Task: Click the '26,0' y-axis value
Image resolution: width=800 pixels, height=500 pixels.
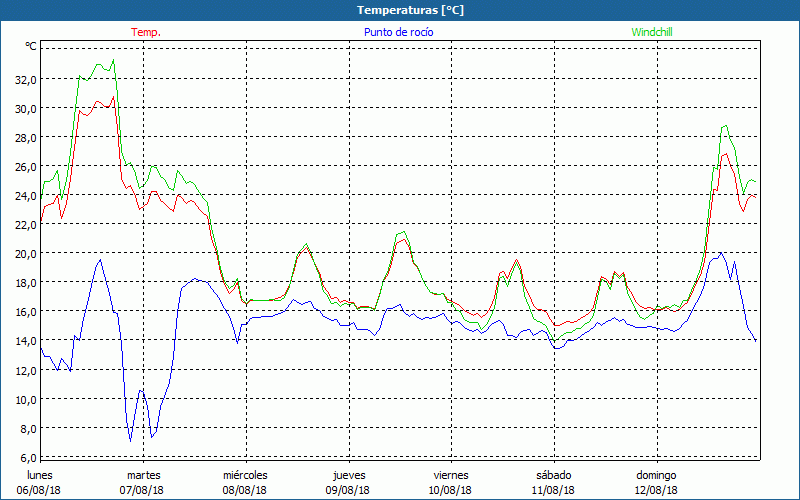Action: [x=26, y=167]
